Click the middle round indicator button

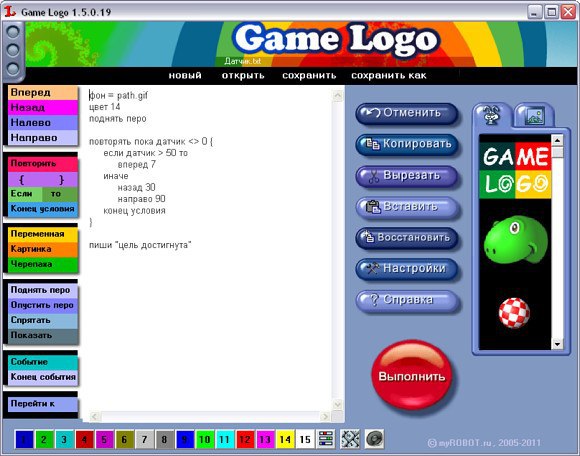pyautogui.click(x=13, y=50)
